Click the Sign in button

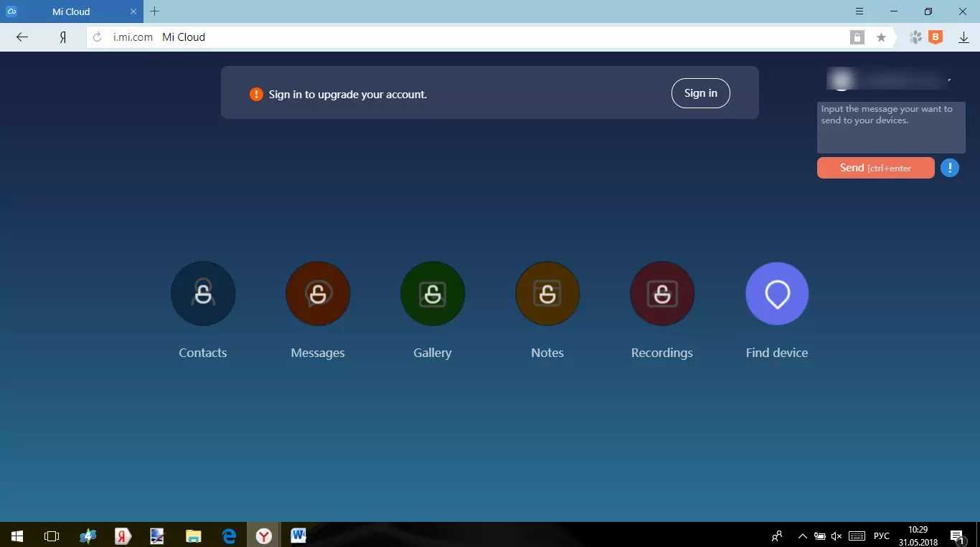pos(700,93)
